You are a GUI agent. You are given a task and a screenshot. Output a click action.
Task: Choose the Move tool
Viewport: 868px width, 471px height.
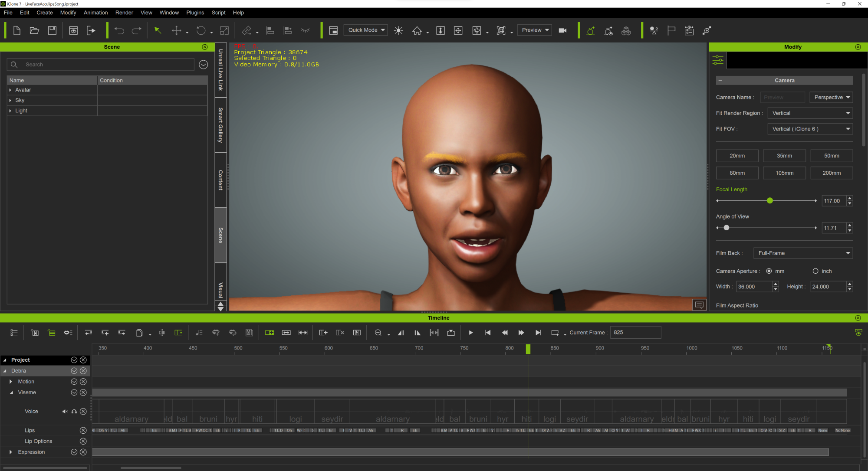(x=176, y=30)
